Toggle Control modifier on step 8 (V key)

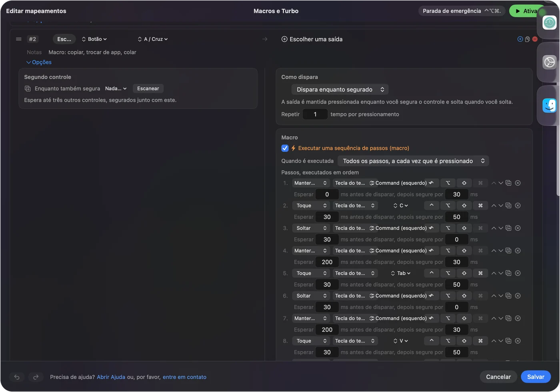click(431, 341)
